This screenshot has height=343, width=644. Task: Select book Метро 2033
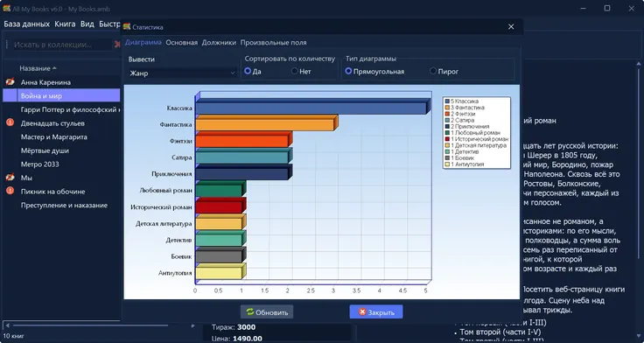40,164
